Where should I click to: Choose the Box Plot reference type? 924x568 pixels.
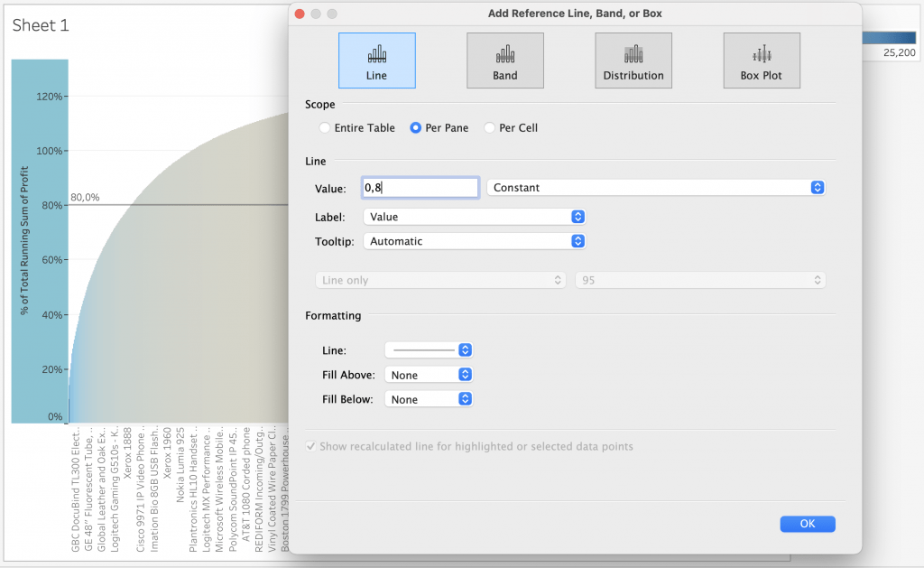(761, 61)
